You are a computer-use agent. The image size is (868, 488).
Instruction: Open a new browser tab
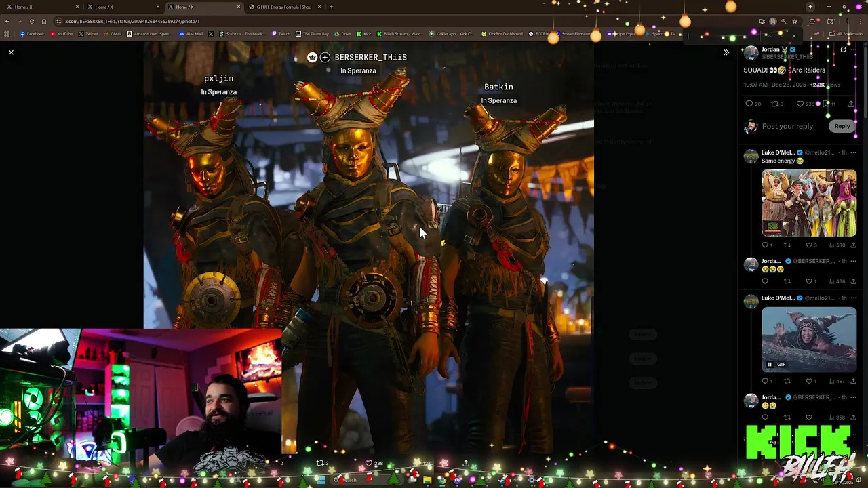[331, 7]
